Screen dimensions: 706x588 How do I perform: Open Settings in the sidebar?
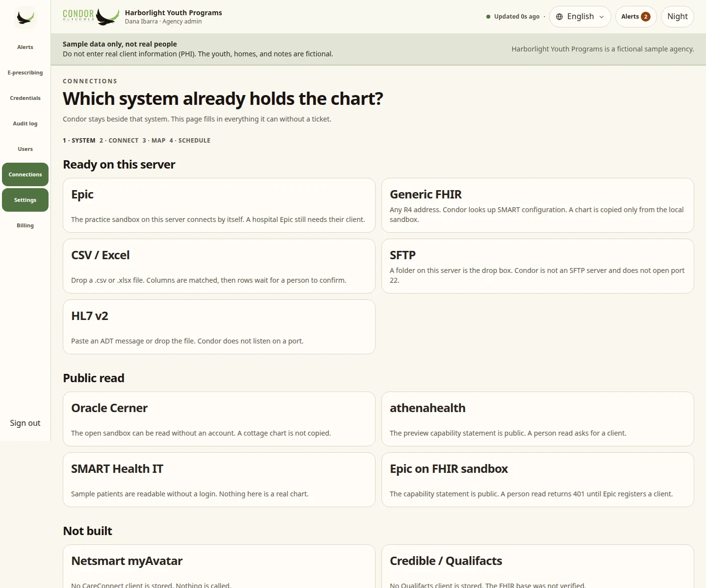(x=25, y=200)
